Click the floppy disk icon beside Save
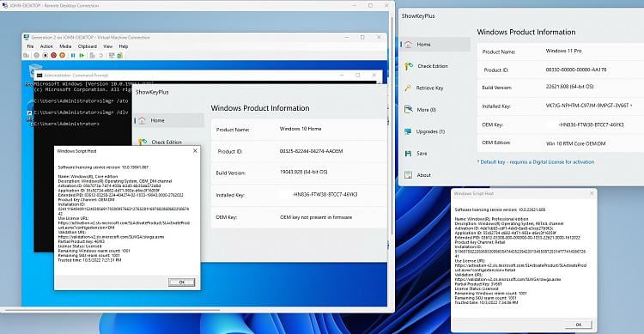644x334 pixels. coord(408,153)
